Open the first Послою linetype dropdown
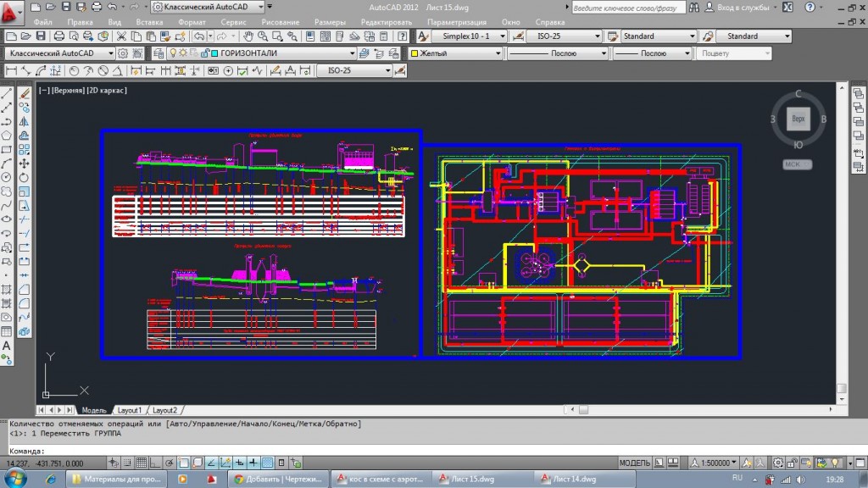 pyautogui.click(x=604, y=53)
